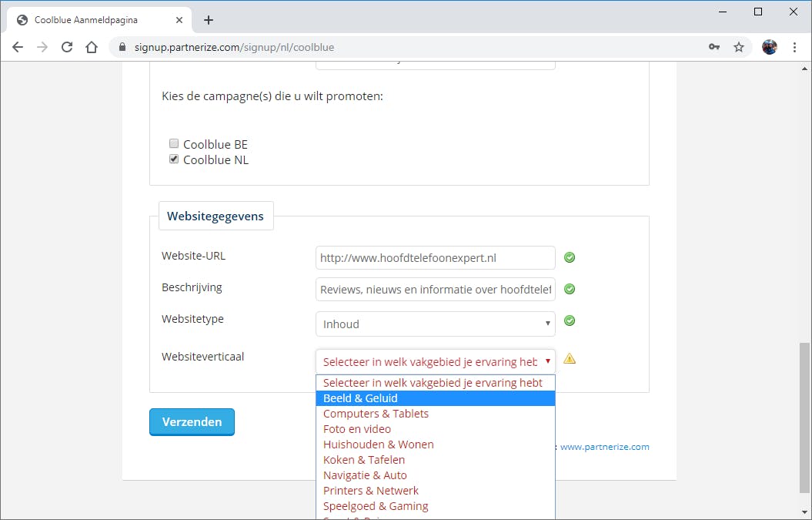Open the Websitetype Inhoud dropdown
This screenshot has width=812, height=520.
(x=436, y=324)
